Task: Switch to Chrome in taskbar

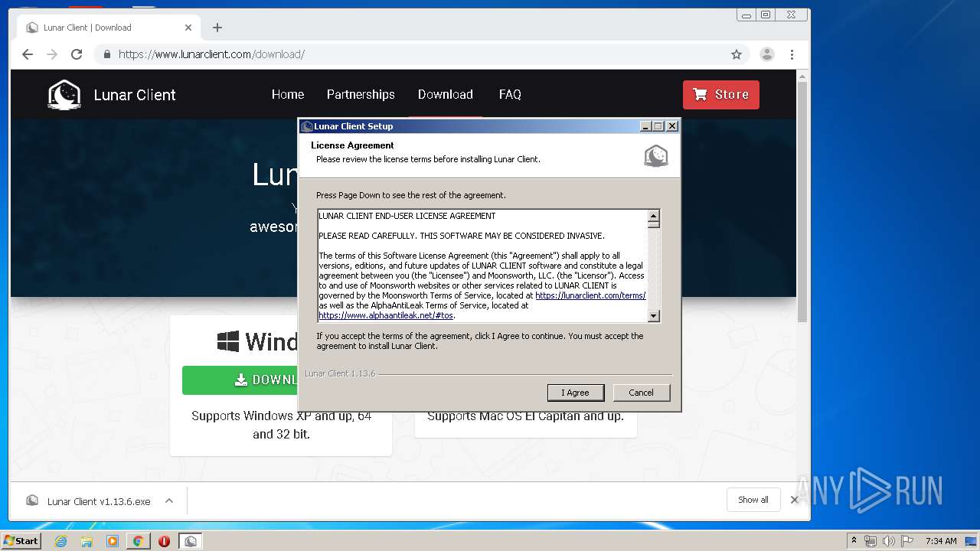Action: click(x=138, y=541)
